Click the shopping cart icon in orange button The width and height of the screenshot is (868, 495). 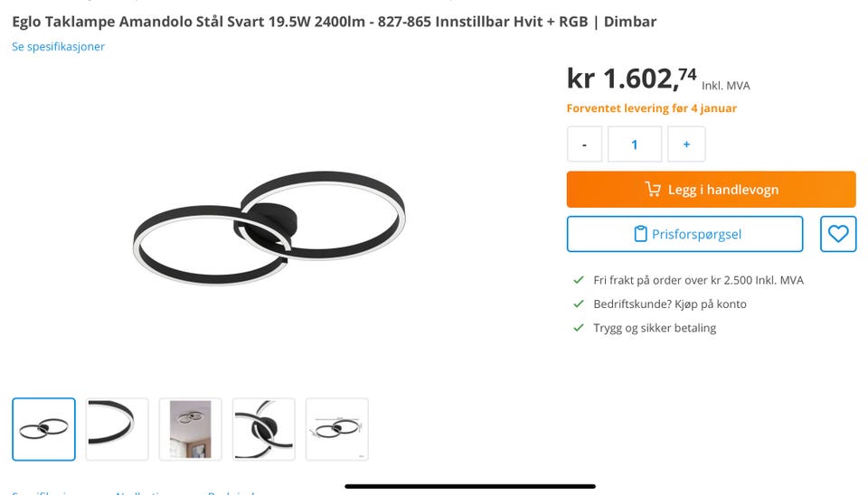coord(653,189)
